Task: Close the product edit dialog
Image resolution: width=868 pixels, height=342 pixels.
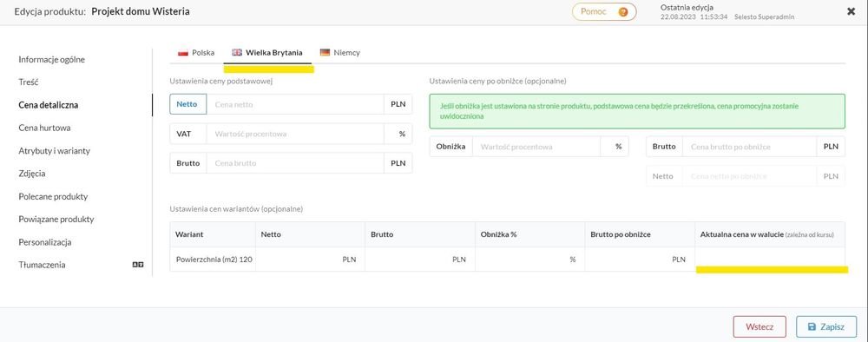Action: coord(851,11)
